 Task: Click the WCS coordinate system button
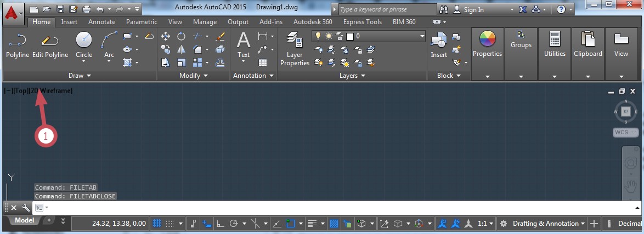(x=626, y=132)
